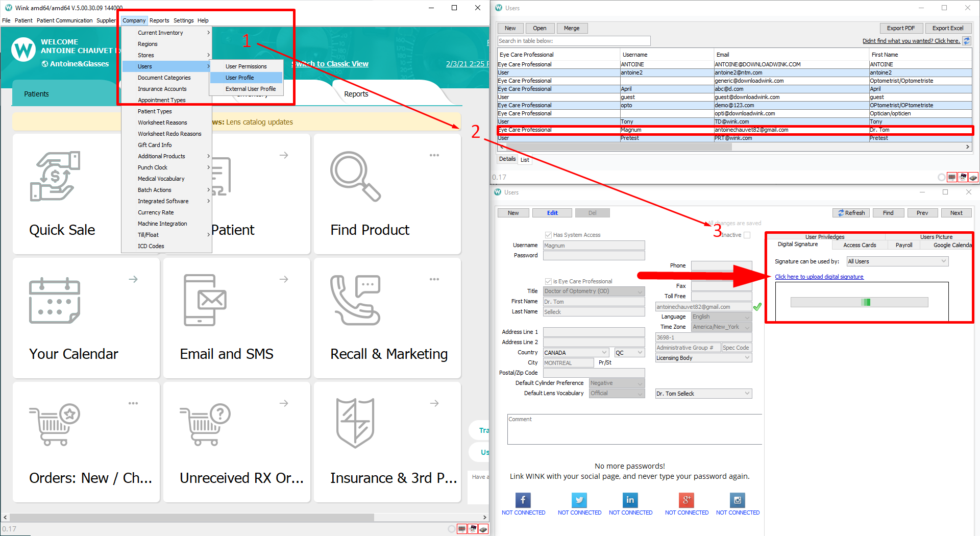Viewport: 980px width, 536px height.
Task: Toggle the Inactive checkbox
Action: pyautogui.click(x=747, y=235)
